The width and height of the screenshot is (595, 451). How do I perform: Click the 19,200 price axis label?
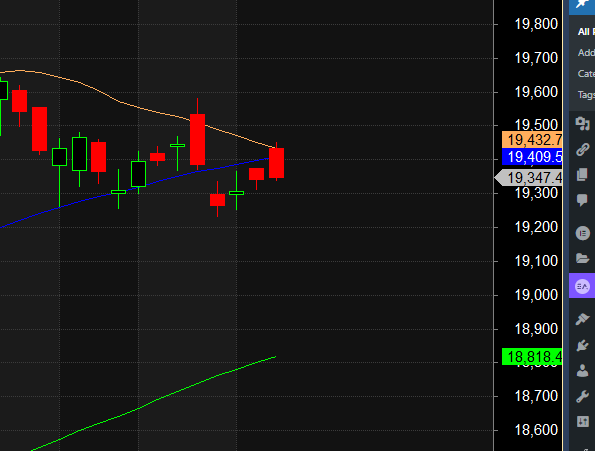(536, 227)
